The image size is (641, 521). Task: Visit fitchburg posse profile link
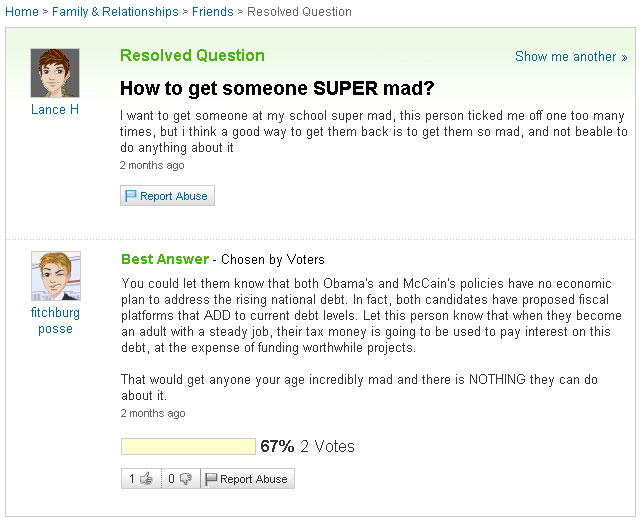55,321
